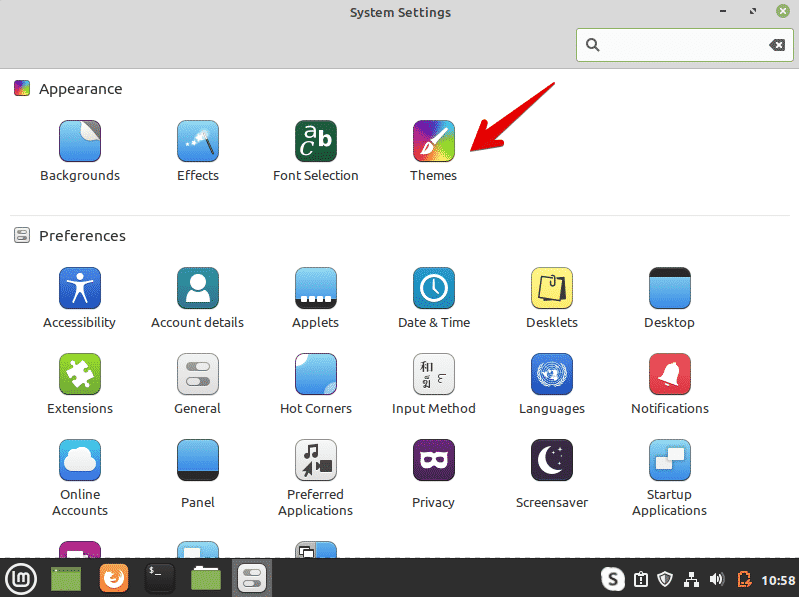Open Hot Corners settings
The width and height of the screenshot is (799, 597).
tap(316, 384)
